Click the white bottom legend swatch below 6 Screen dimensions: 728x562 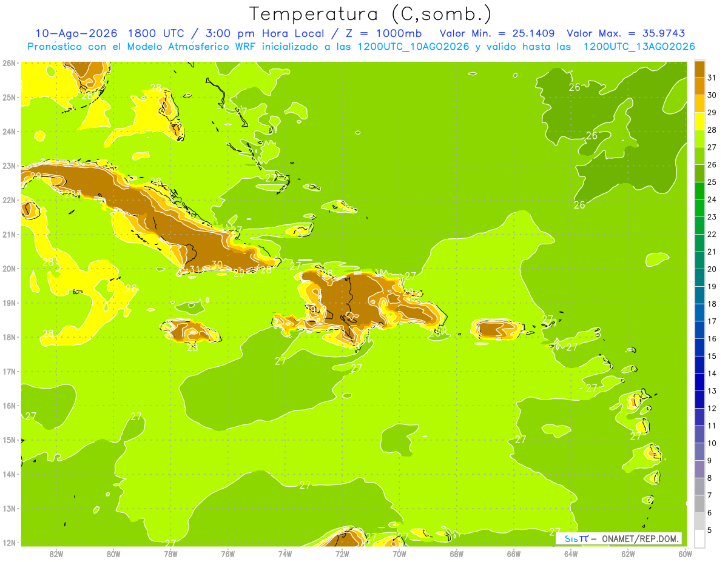(699, 538)
